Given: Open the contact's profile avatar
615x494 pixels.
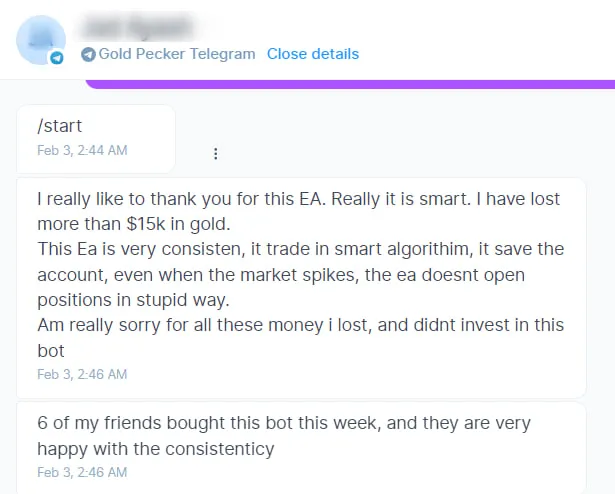Looking at the screenshot, I should [x=40, y=40].
